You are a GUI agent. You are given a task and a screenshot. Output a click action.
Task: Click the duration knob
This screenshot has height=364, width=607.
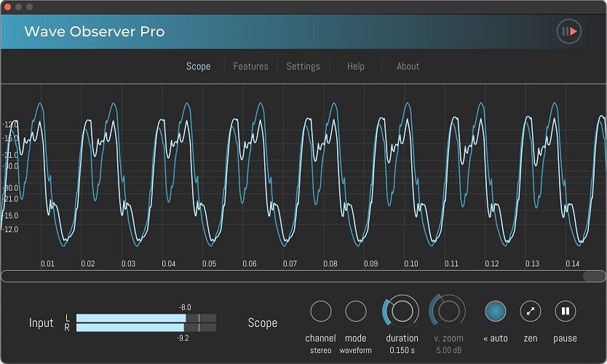pos(402,311)
